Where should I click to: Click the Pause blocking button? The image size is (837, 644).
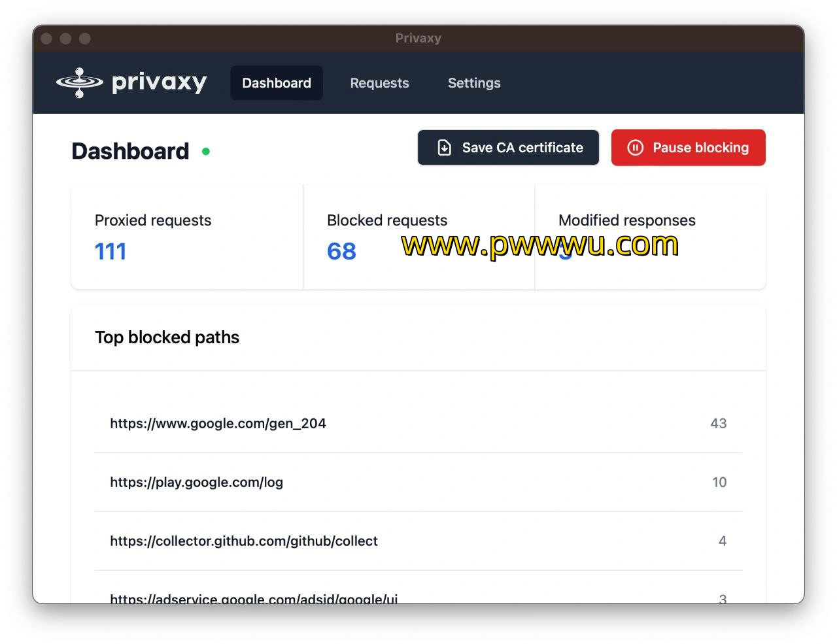coord(688,148)
